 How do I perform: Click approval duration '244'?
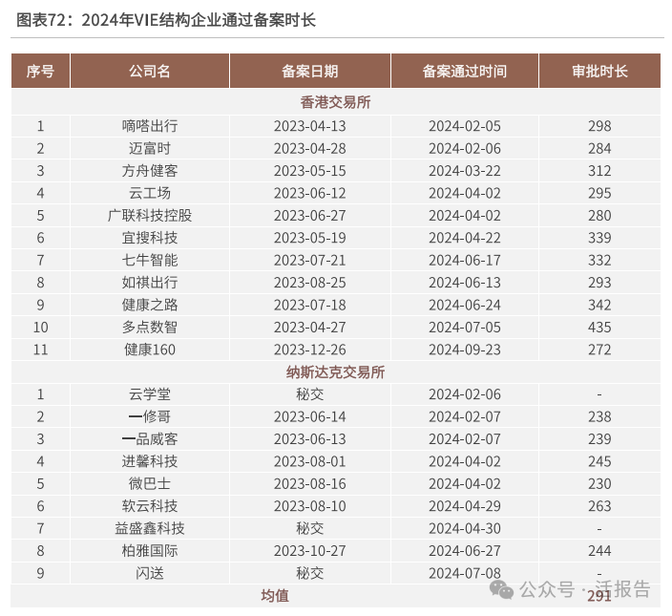[599, 551]
